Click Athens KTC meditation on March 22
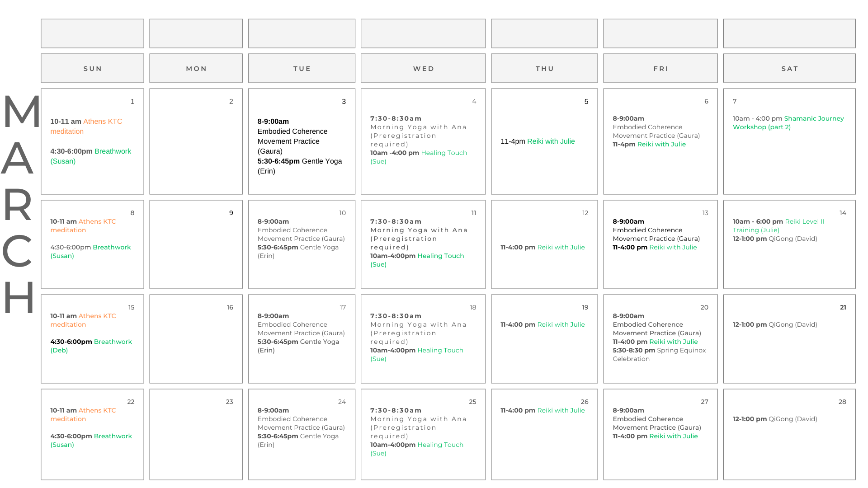 [97, 411]
